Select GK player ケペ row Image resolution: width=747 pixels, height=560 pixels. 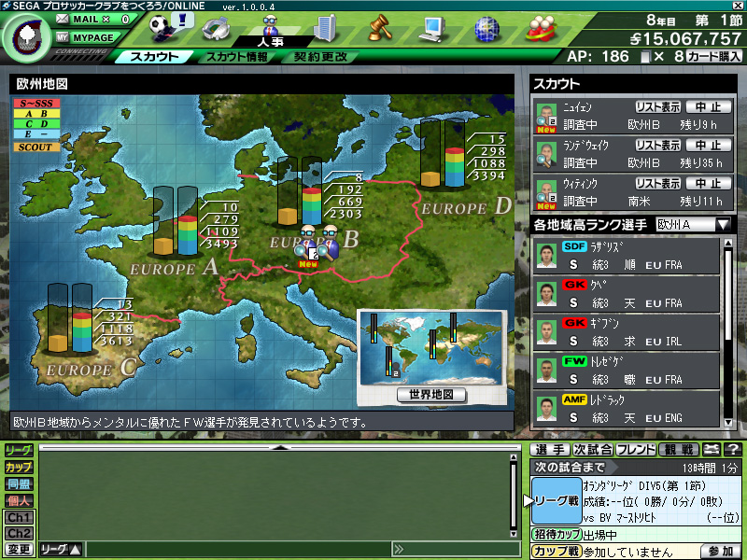coord(626,294)
